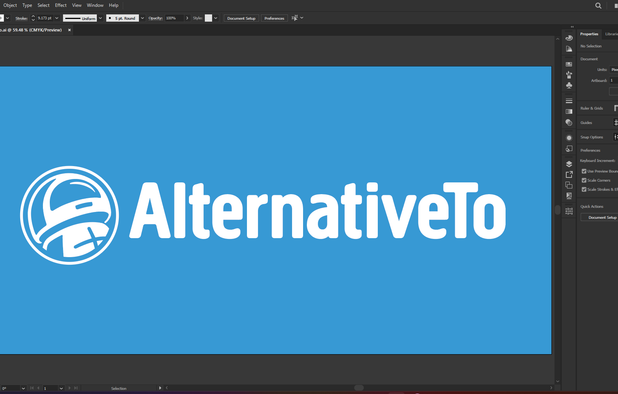Switch to the Libraries tab
This screenshot has height=394, width=618.
[611, 34]
